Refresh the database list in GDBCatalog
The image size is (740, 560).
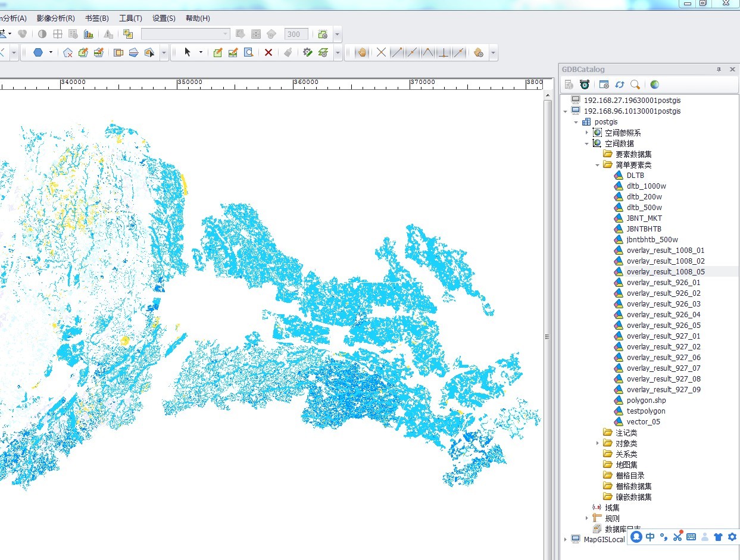pos(619,85)
